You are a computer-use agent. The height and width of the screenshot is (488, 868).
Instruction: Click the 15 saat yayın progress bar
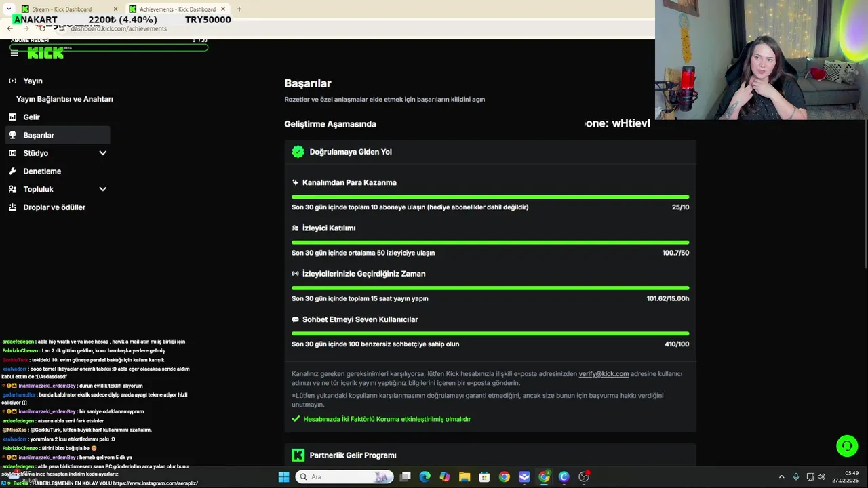[490, 288]
